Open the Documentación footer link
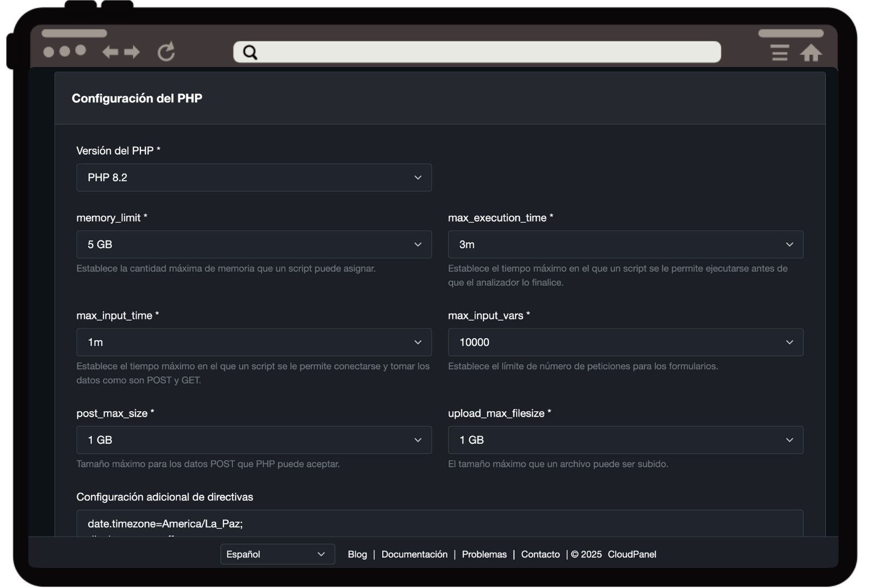Image resolution: width=871 pixels, height=588 pixels. [414, 554]
